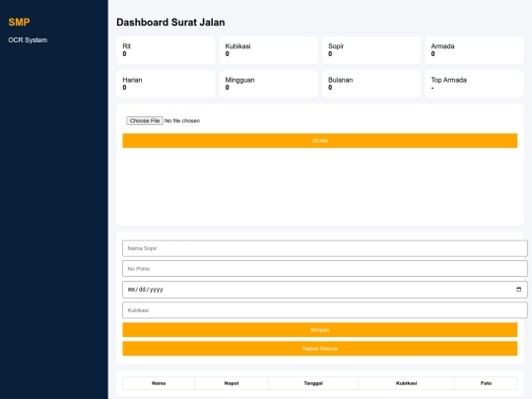Click the No file chosen text
The height and width of the screenshot is (399, 532).
pyautogui.click(x=182, y=121)
